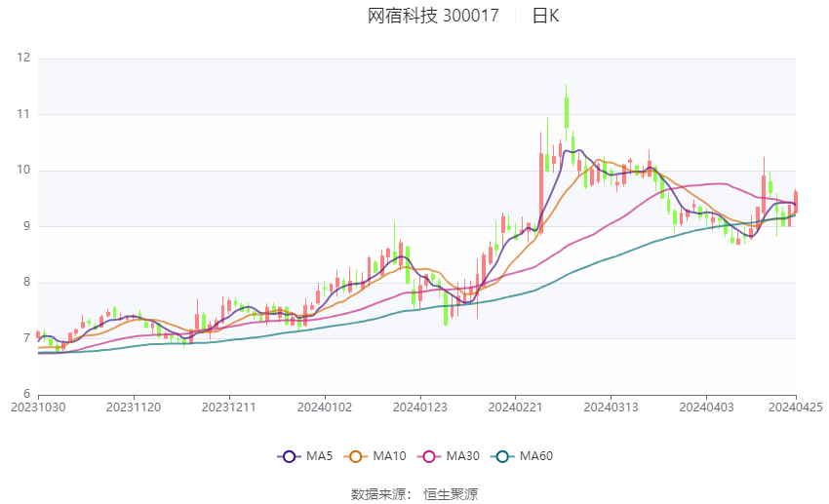The image size is (829, 504).
Task: Click x-axis date label 20231120
Action: [134, 407]
